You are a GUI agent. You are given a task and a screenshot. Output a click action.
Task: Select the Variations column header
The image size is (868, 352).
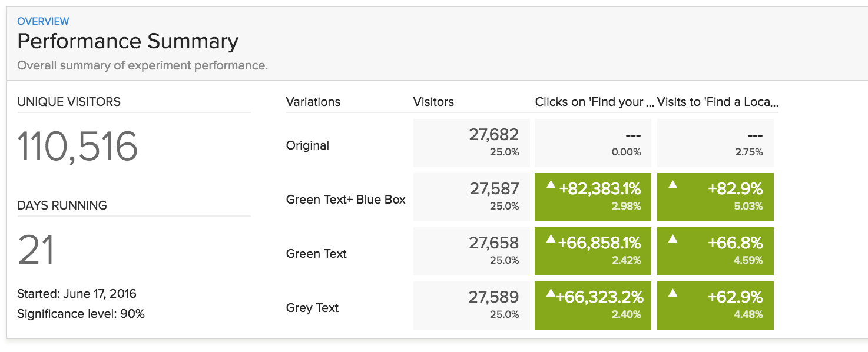(x=313, y=102)
